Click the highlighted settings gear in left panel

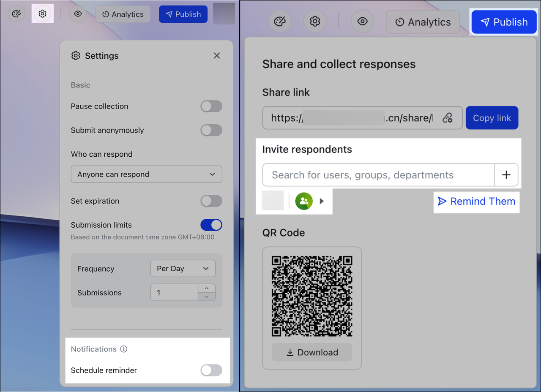[x=42, y=14]
